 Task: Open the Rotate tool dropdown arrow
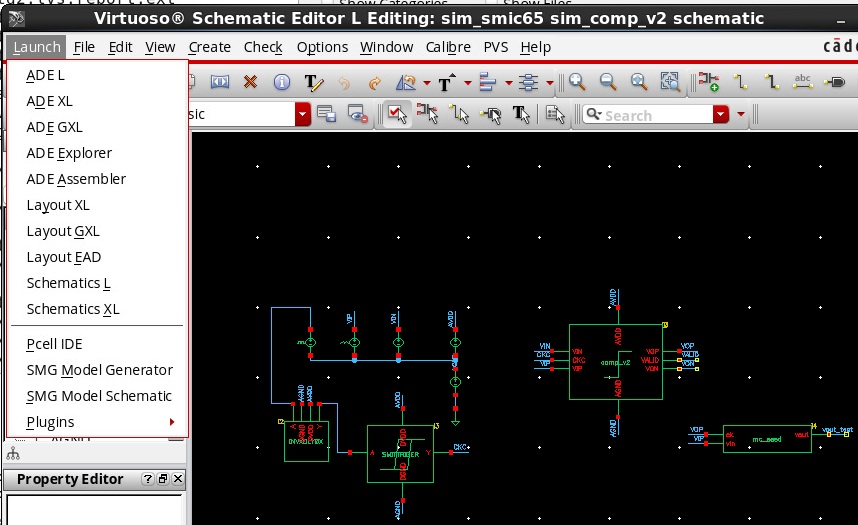(x=427, y=83)
